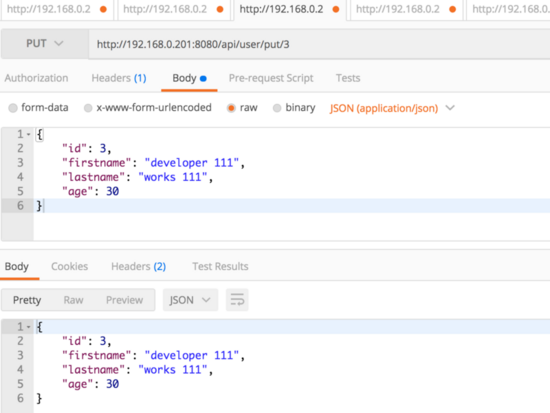Image resolution: width=550 pixels, height=413 pixels.
Task: Open the PUT HTTP method dropdown
Action: pos(45,44)
